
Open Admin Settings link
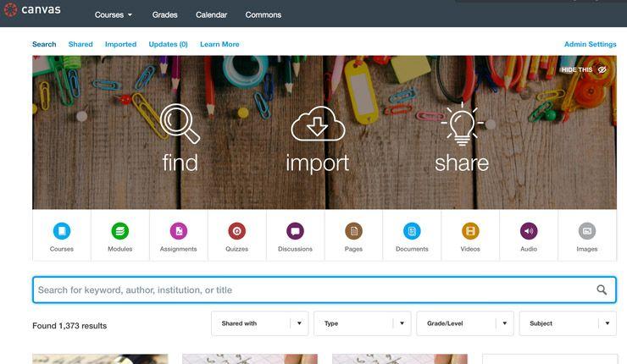[591, 44]
